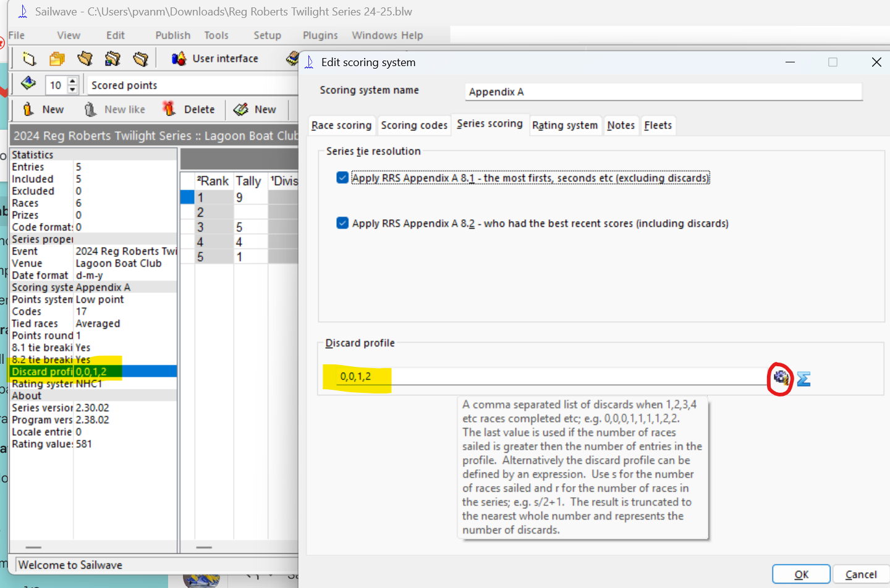The height and width of the screenshot is (588, 890).
Task: Click New with the yellow figure icon
Action: click(x=43, y=109)
